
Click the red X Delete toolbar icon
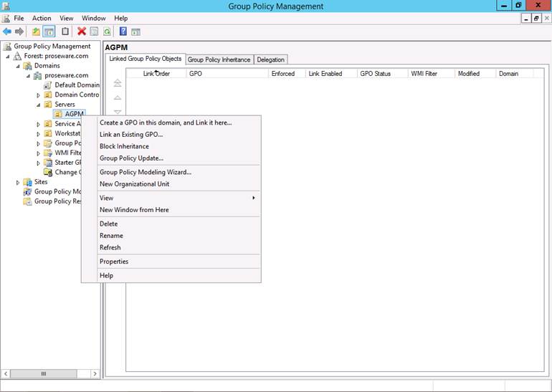click(x=82, y=32)
